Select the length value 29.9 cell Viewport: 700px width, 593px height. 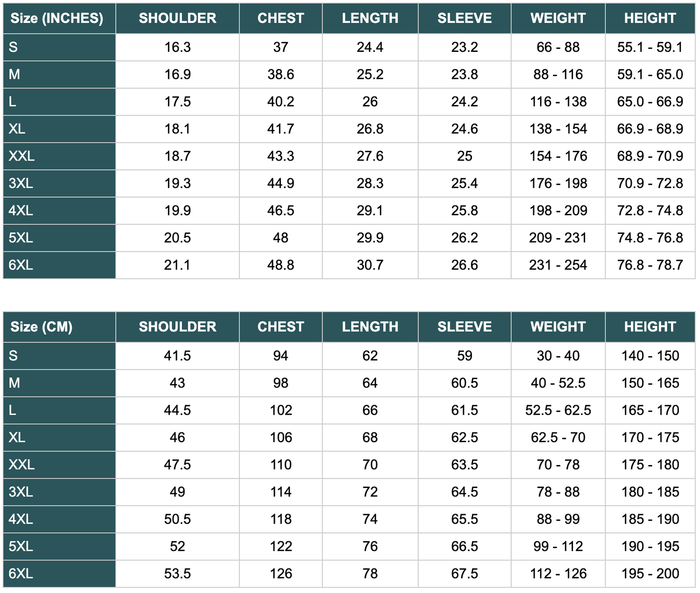click(370, 238)
